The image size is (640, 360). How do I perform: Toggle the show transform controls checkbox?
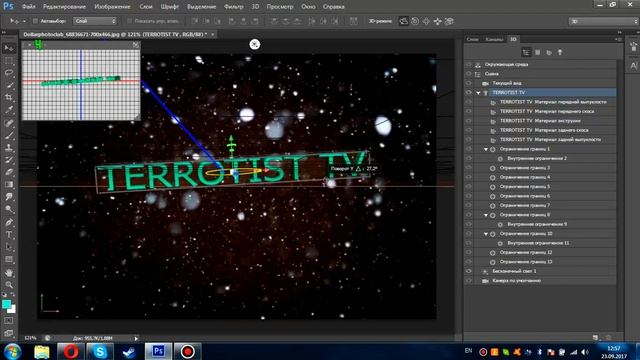click(x=129, y=21)
